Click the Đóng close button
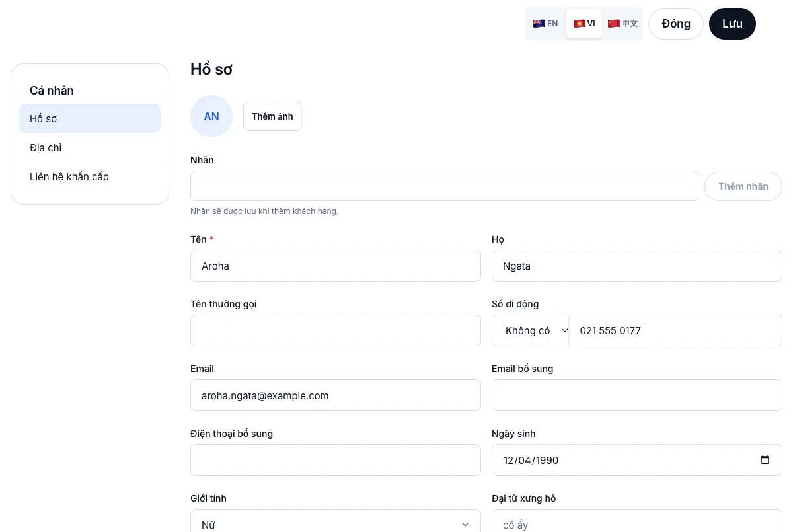Viewport: 793px width, 532px height. [x=676, y=24]
